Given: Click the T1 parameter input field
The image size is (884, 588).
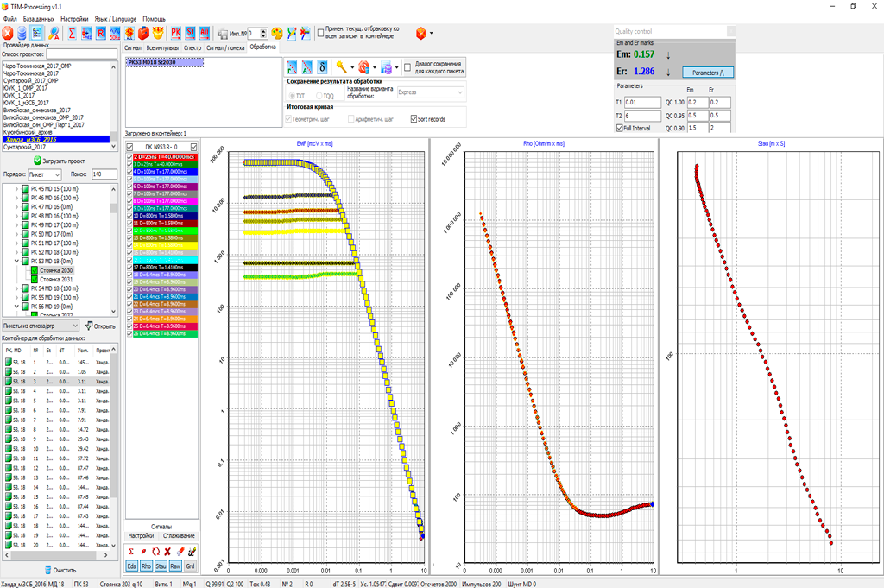Looking at the screenshot, I should (643, 102).
